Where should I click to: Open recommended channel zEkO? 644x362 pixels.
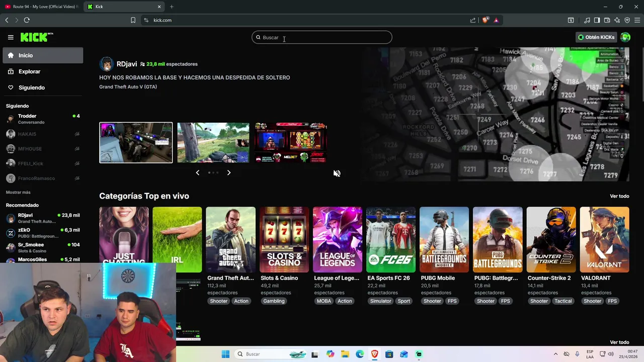[x=43, y=233]
